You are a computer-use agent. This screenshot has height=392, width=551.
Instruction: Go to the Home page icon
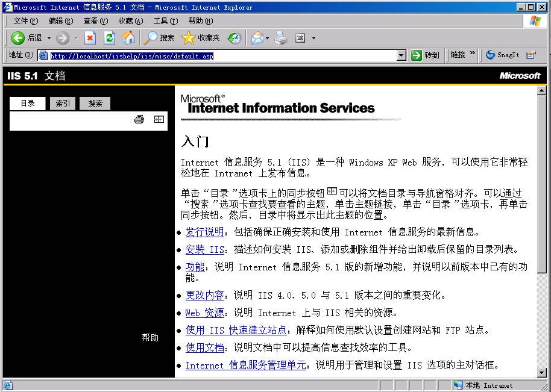click(x=128, y=37)
